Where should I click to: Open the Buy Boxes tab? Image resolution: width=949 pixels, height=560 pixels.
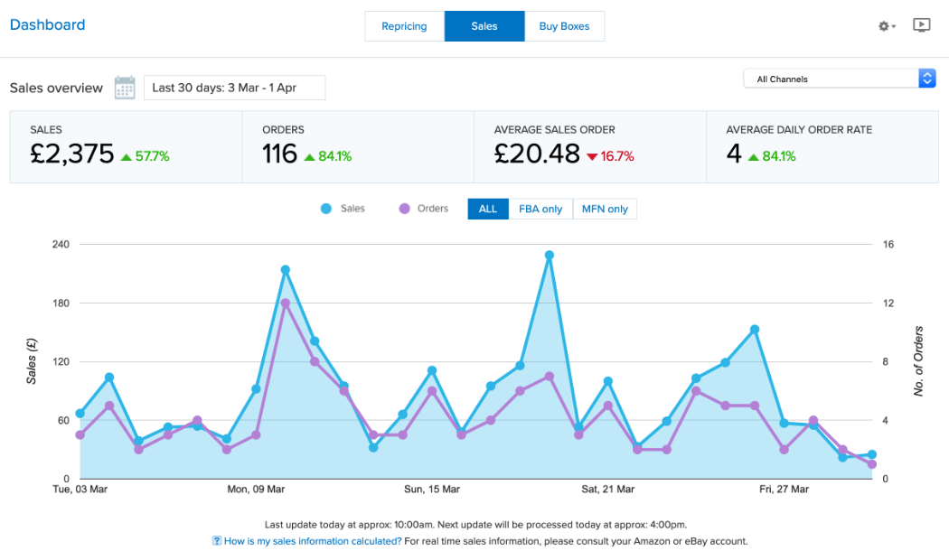click(x=564, y=26)
